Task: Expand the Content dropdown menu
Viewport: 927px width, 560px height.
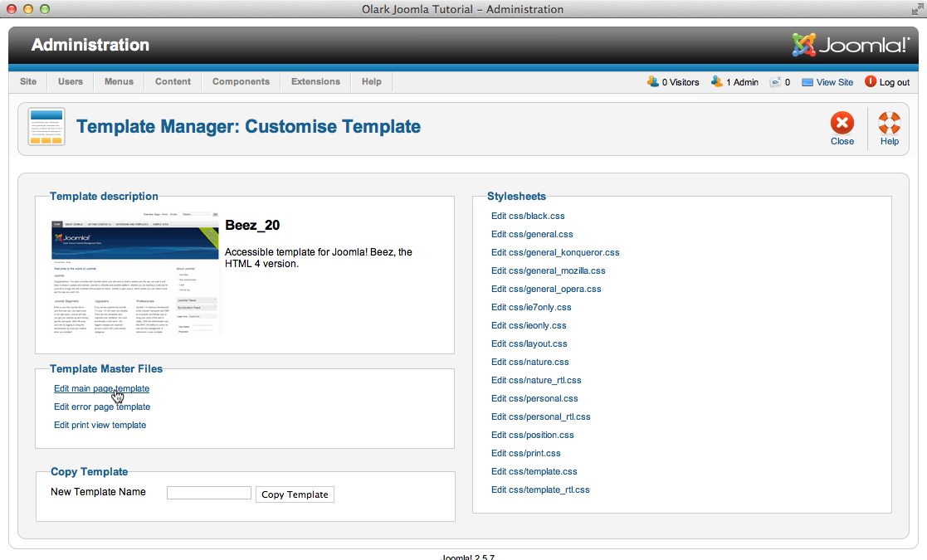Action: coord(173,81)
